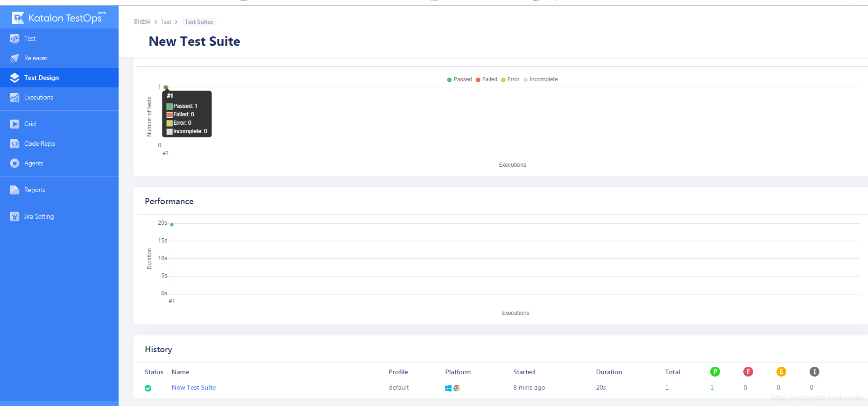Screen dimensions: 868x406
Task: Open New Test Suite history link
Action: pyautogui.click(x=194, y=387)
